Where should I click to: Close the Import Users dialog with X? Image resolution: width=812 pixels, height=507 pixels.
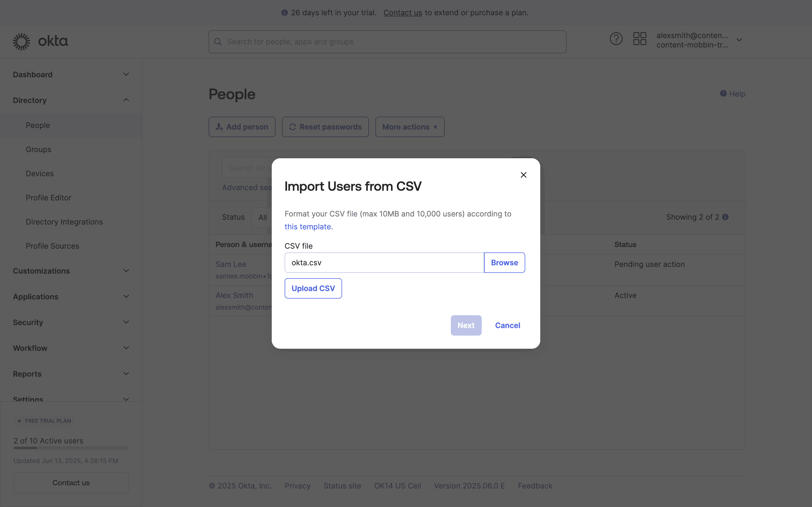523,175
